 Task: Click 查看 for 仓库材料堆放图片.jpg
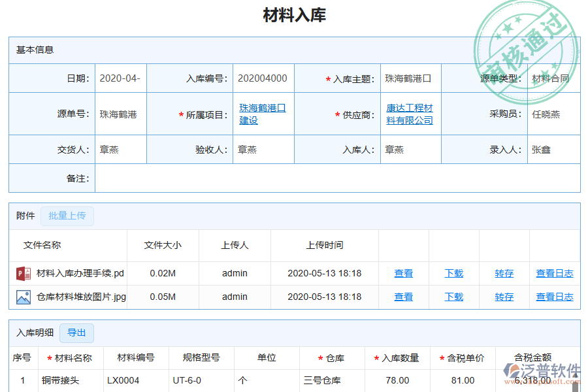tap(403, 297)
